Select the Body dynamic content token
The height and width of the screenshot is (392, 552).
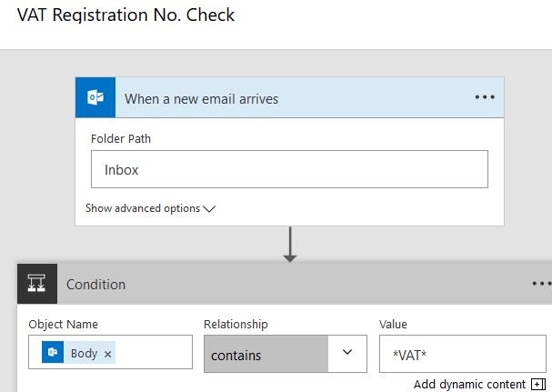84,353
